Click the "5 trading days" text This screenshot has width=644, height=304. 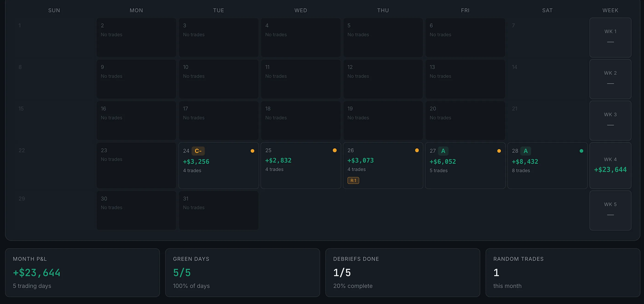[x=32, y=286]
